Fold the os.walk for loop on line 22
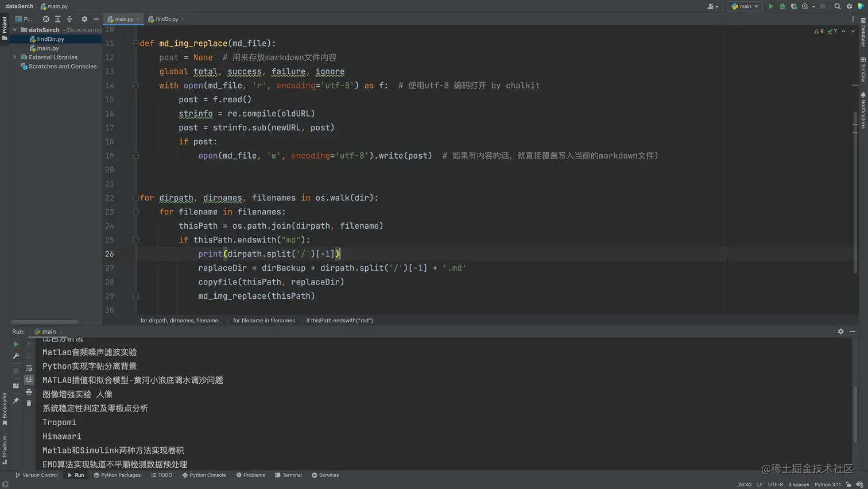The width and height of the screenshot is (868, 489). click(136, 198)
